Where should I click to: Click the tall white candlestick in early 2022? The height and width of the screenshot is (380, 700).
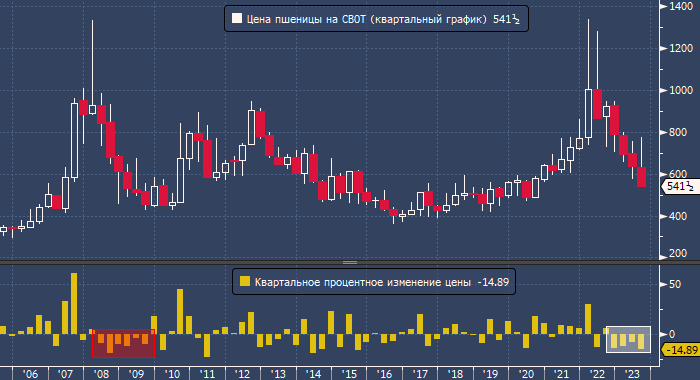point(588,113)
